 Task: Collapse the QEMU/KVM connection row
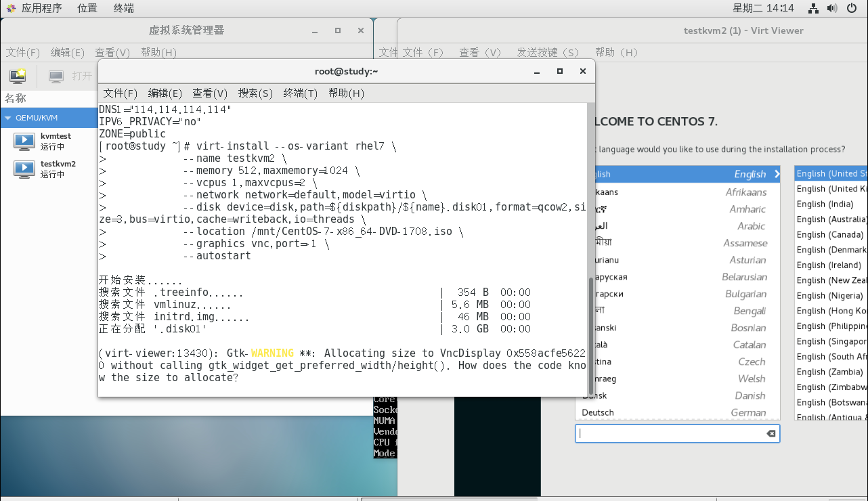[x=8, y=118]
